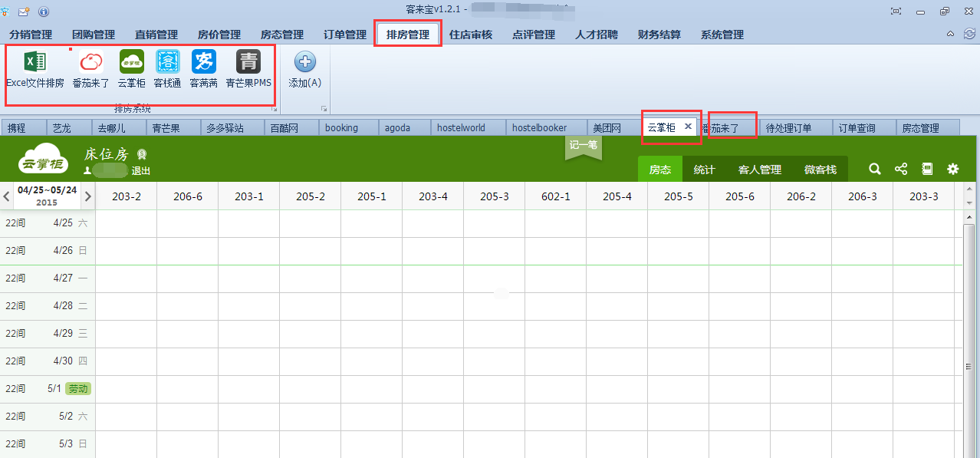Switch to the 番茄来了 document tab

[x=727, y=128]
